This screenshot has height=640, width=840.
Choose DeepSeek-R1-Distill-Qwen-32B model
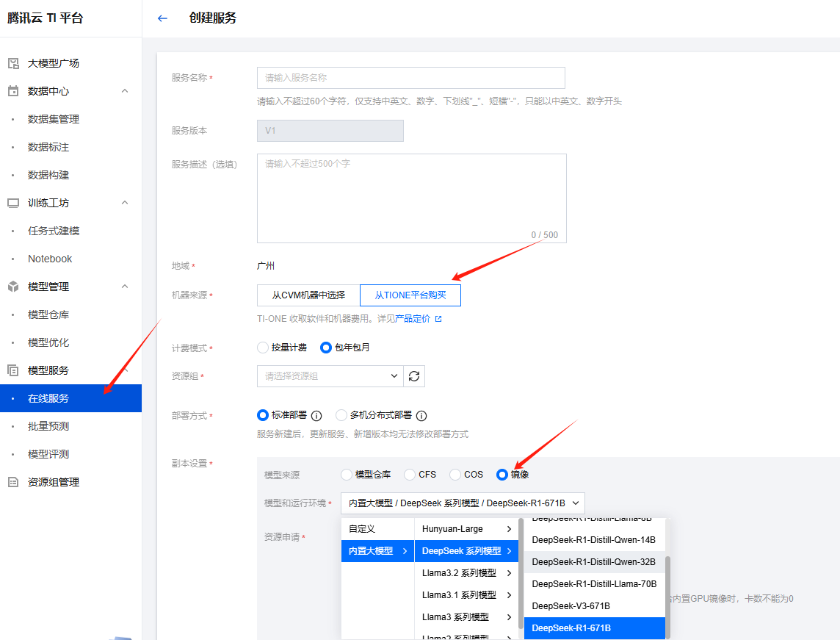pos(594,561)
